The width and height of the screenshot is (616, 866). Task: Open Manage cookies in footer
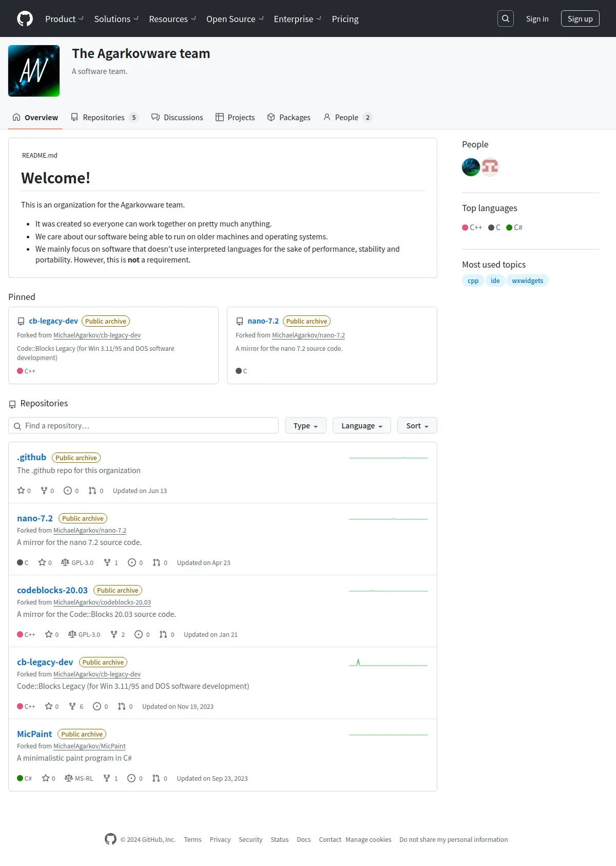coord(368,839)
